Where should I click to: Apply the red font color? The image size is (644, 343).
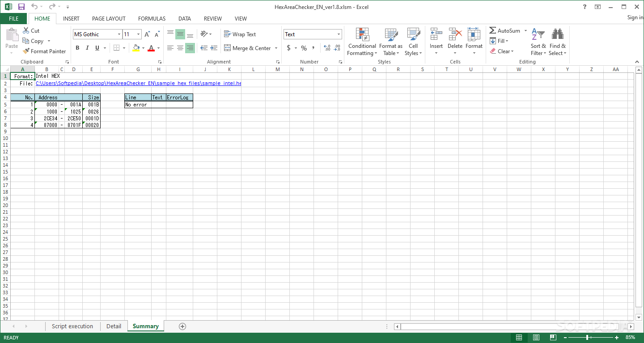151,48
